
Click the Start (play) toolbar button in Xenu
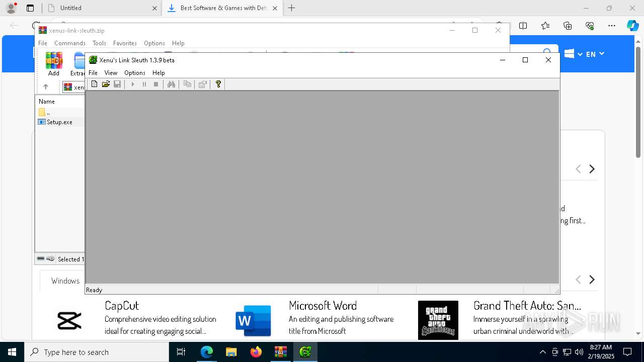133,84
